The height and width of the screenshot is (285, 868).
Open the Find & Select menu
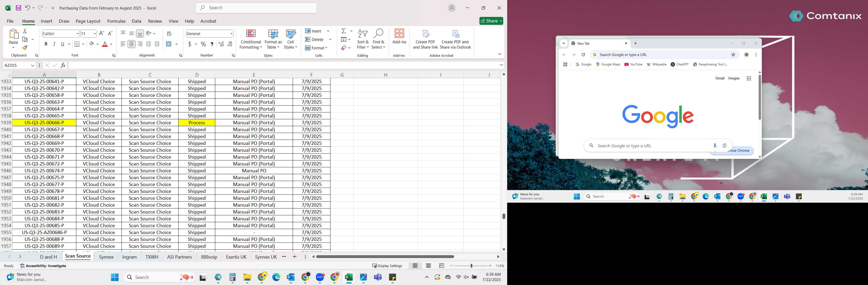pyautogui.click(x=378, y=39)
